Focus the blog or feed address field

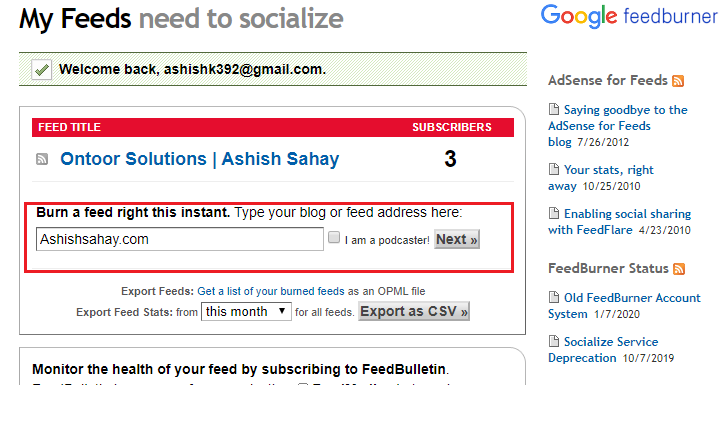[180, 240]
